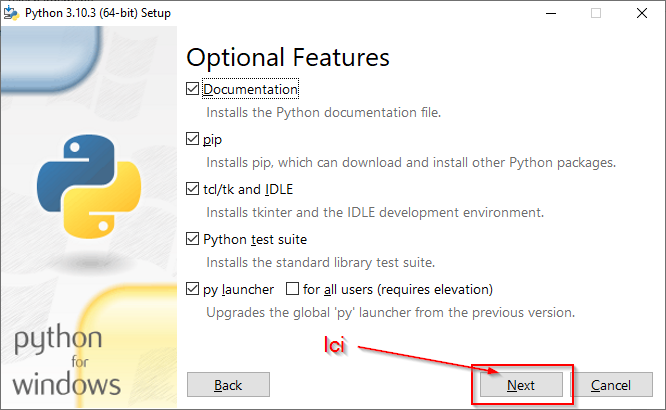Toggle the Documentation checkbox
Screen dimensions: 666x410
coord(192,89)
